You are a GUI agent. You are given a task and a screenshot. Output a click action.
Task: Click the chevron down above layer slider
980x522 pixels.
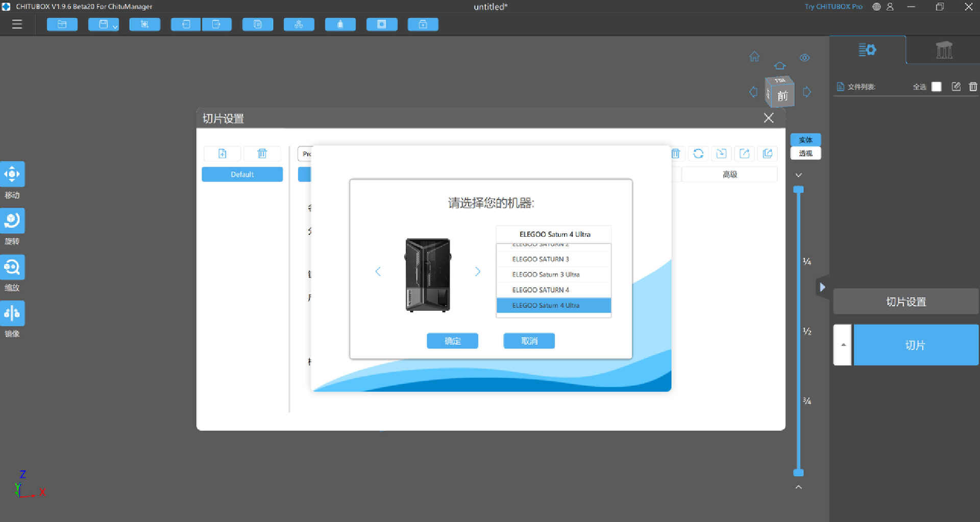pyautogui.click(x=799, y=175)
